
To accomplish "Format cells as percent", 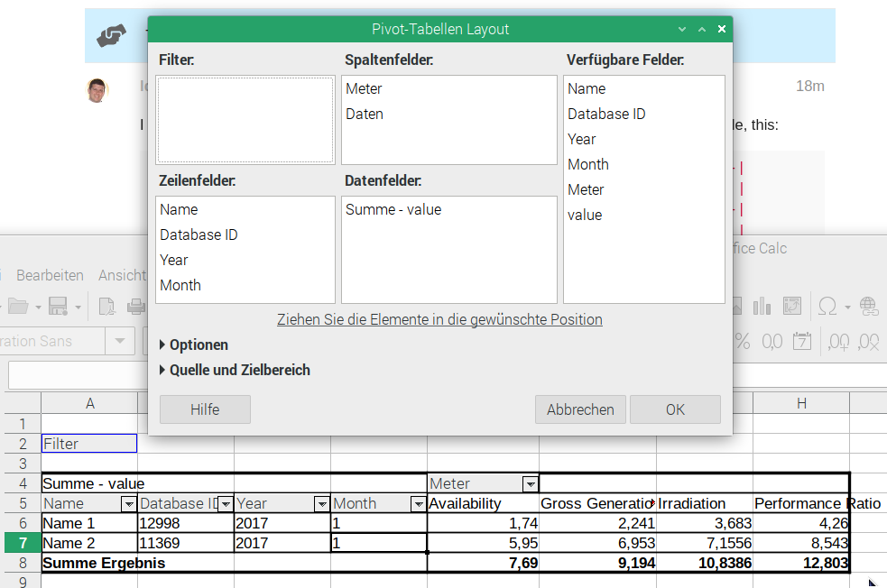I will [x=743, y=342].
